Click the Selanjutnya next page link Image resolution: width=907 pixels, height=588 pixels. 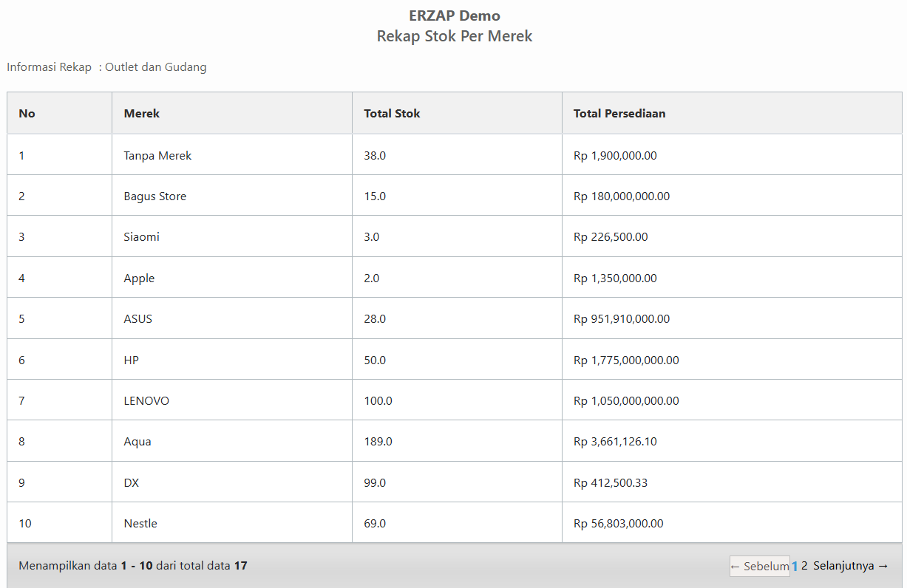[850, 566]
